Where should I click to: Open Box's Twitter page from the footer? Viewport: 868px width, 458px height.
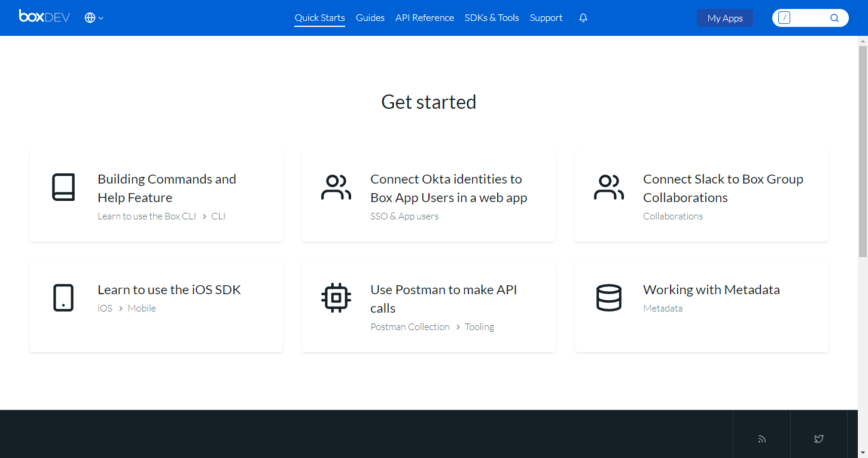point(818,438)
